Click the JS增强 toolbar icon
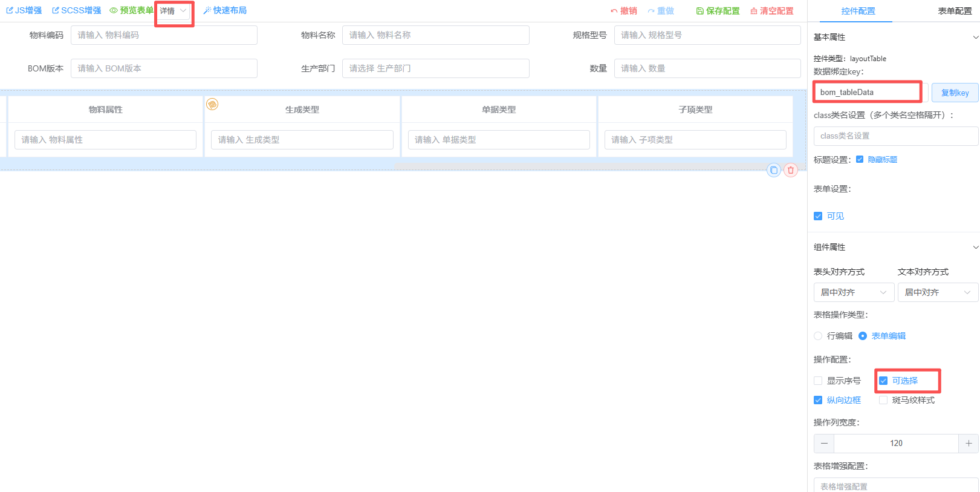 click(10, 10)
